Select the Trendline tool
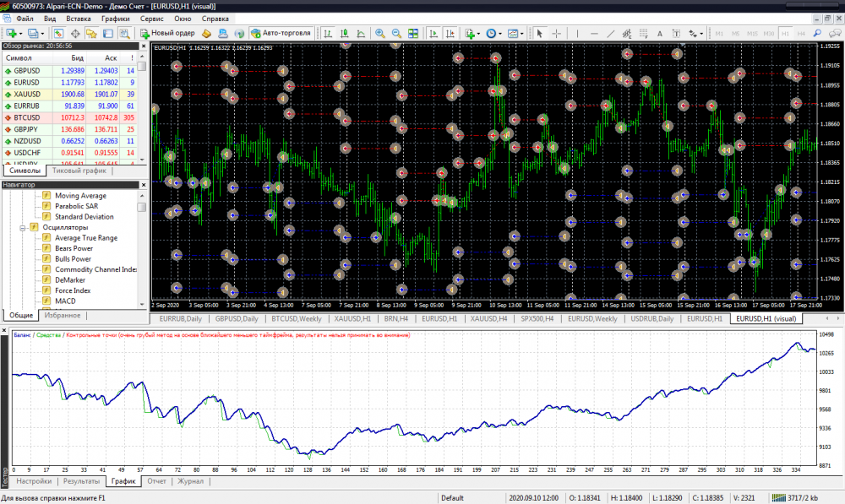845x504 pixels. [610, 34]
